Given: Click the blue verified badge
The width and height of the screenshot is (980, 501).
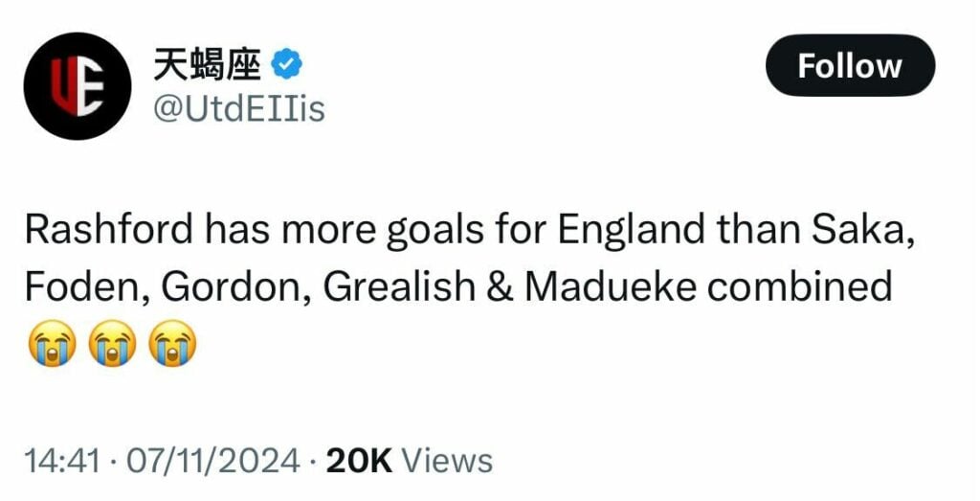Looking at the screenshot, I should 287,64.
